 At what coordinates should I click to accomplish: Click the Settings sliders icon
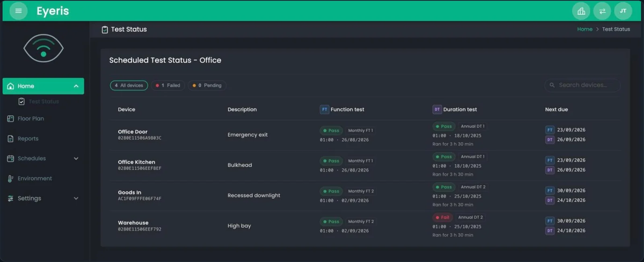coord(11,198)
